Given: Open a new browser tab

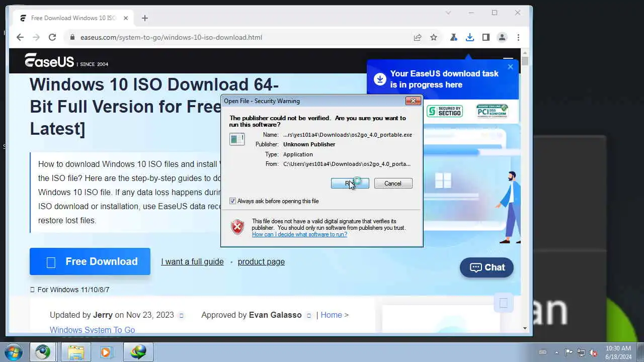Looking at the screenshot, I should (x=145, y=18).
